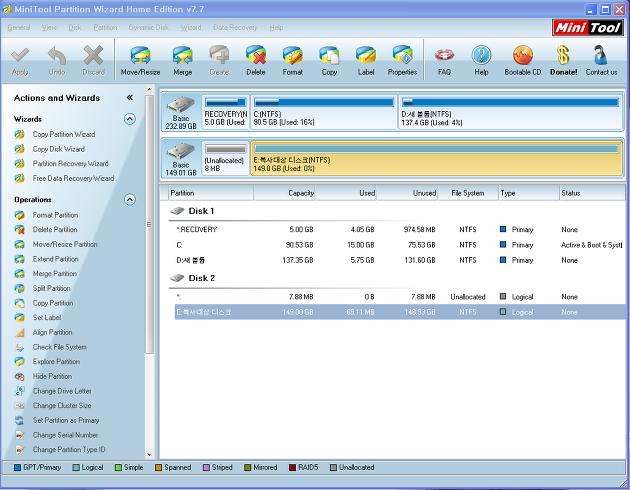Choose Format Partition in Operations list
The height and width of the screenshot is (490, 630).
[55, 215]
